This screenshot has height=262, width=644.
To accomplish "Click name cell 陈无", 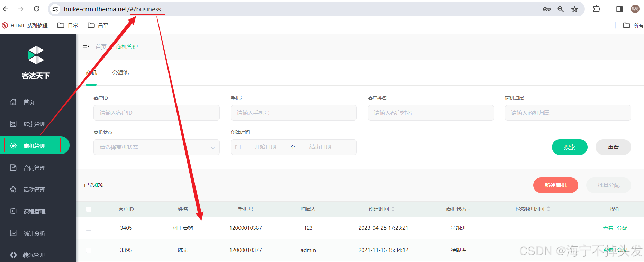I will 183,250.
